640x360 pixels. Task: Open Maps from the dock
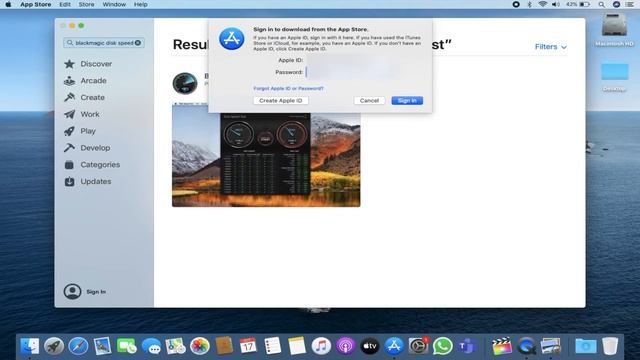[176, 346]
